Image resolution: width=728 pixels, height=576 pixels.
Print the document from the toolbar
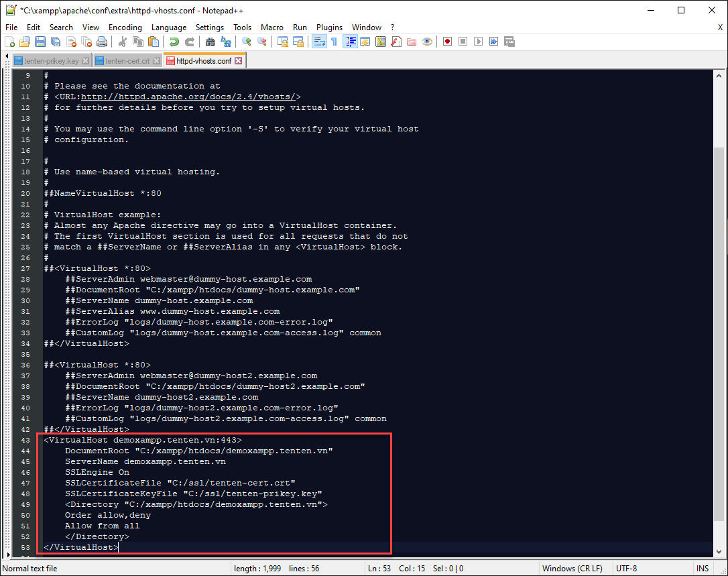pyautogui.click(x=102, y=42)
